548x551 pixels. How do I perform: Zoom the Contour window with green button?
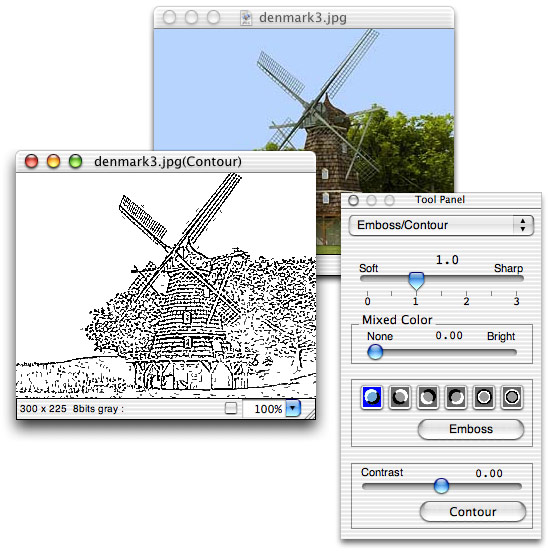[x=75, y=161]
